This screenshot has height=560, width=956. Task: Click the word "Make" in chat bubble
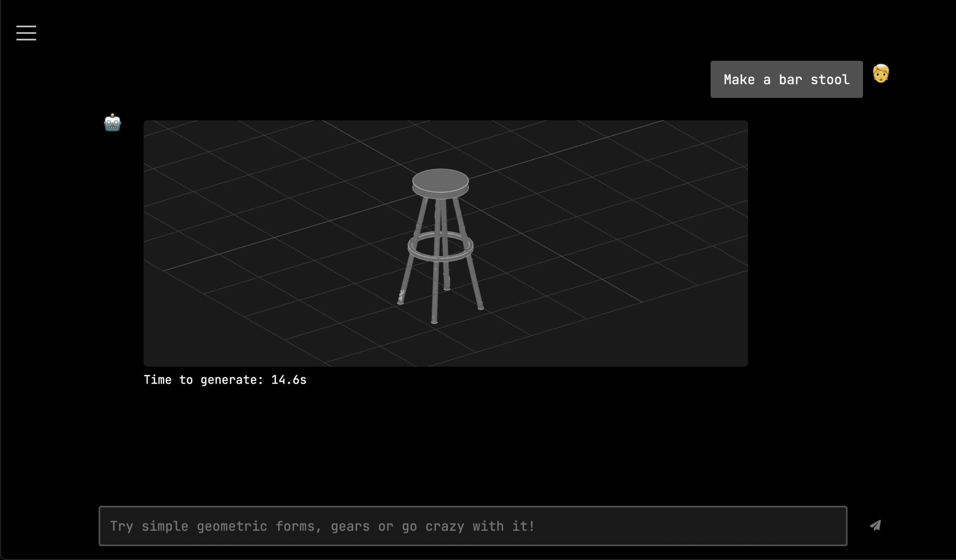tap(739, 79)
